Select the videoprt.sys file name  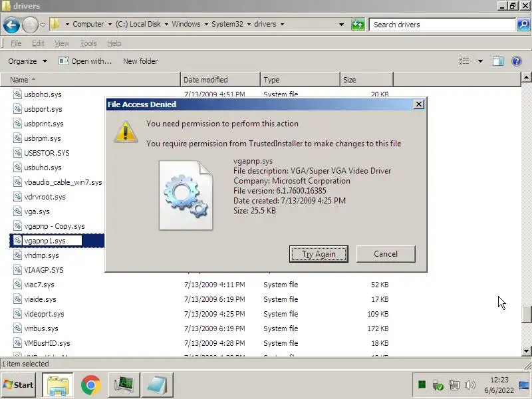(44, 314)
